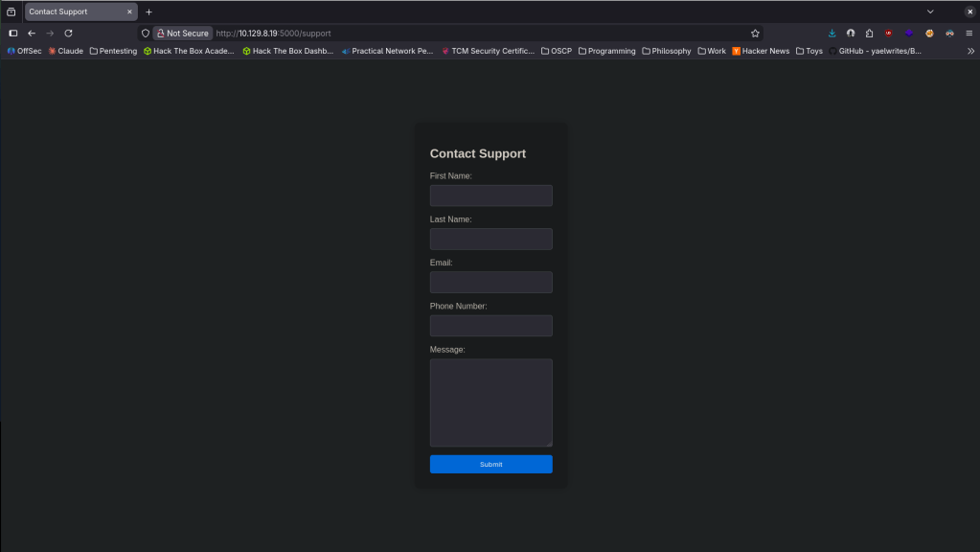Open a new browser tab

[x=148, y=11]
